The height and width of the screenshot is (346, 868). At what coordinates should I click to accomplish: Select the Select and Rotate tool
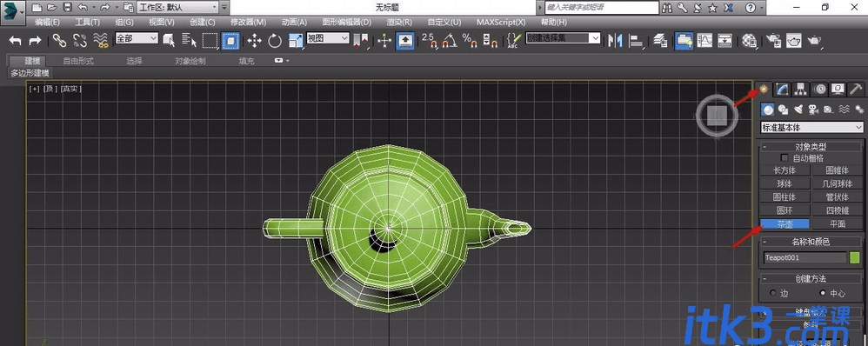(x=275, y=40)
